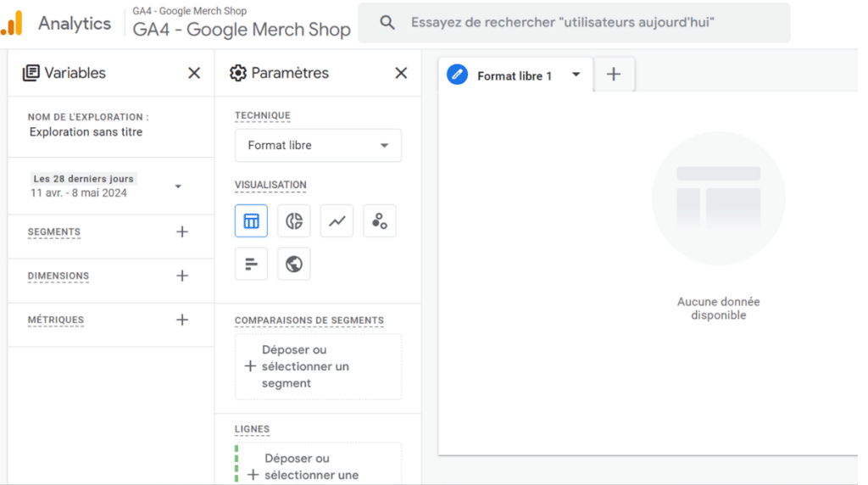This screenshot has height=485, width=868.
Task: Click the search field 'Essayez de rechercher'
Action: click(574, 23)
